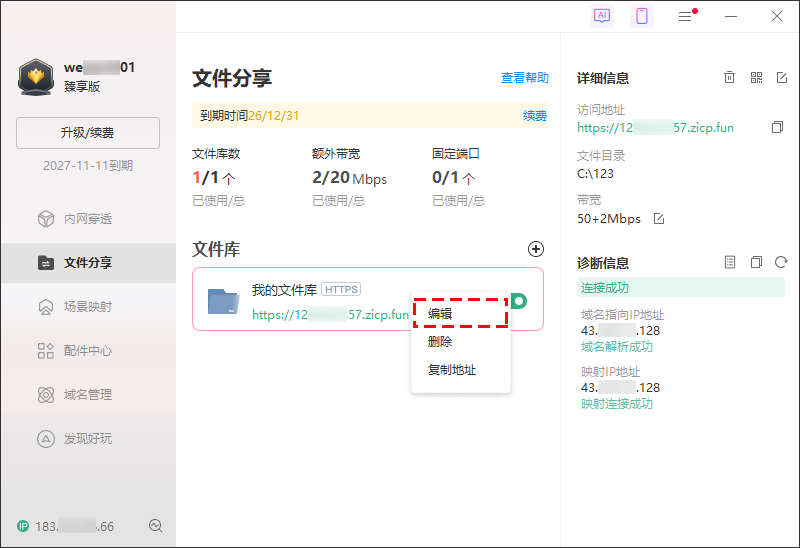Edit bandwidth next to 50+2Mbps
The image size is (800, 548).
(x=658, y=219)
